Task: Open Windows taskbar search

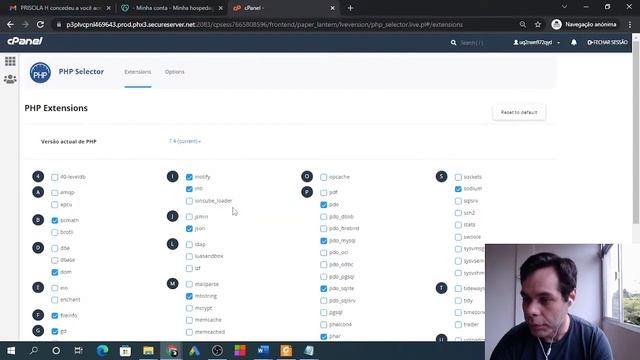Action: click(34, 351)
